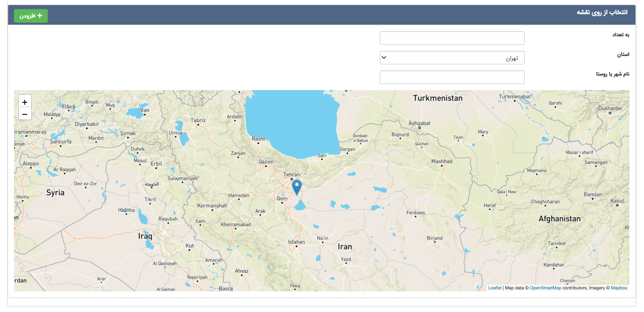Click the Ferdows label on the map
The width and height of the screenshot is (644, 312).
pyautogui.click(x=416, y=213)
